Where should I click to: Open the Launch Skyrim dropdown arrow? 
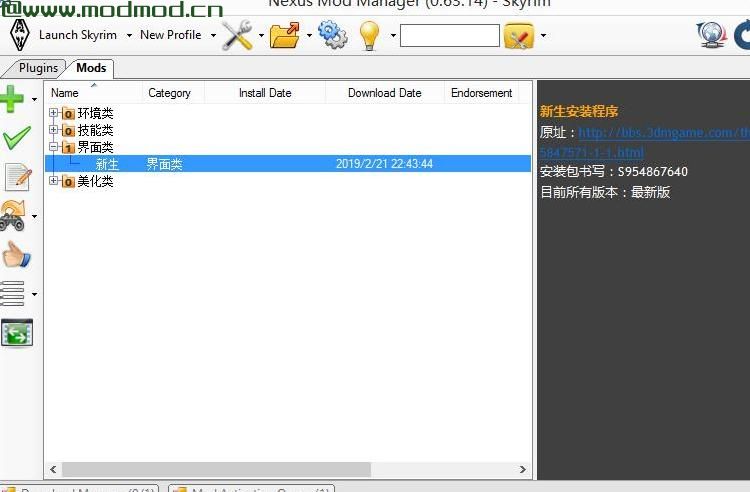click(129, 35)
